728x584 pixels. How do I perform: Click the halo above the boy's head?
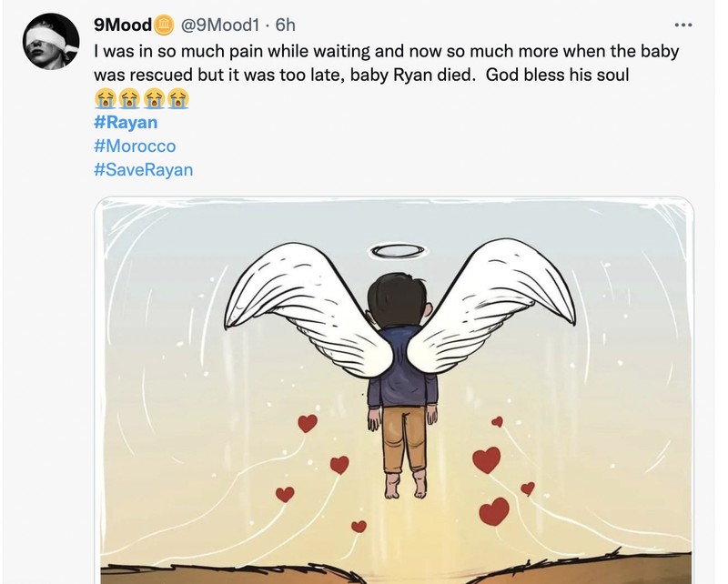[x=398, y=252]
